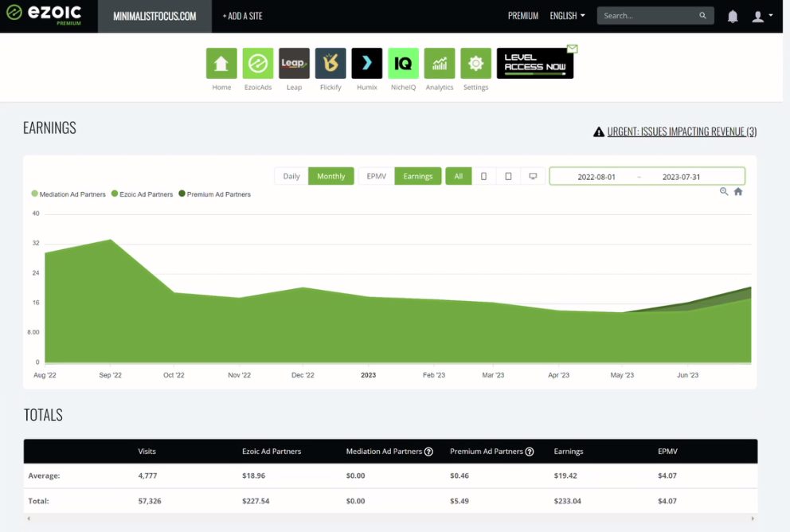
Task: Click end date 2023-07-31
Action: tap(681, 177)
